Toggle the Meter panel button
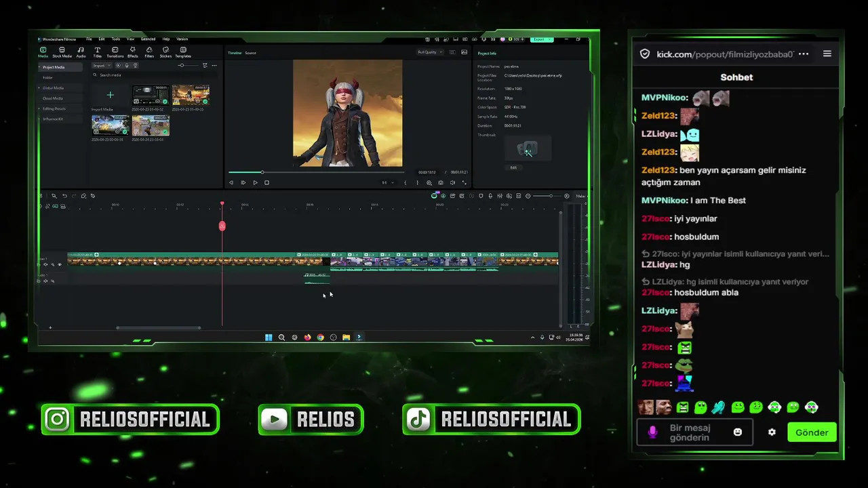 pos(580,196)
